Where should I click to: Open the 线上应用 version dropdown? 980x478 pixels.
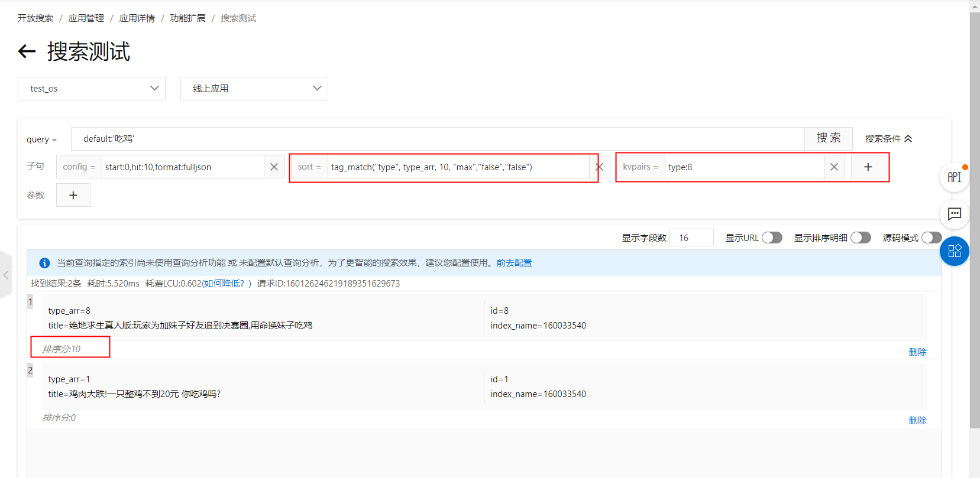click(254, 89)
